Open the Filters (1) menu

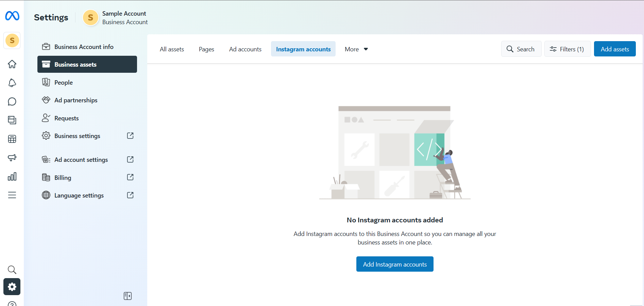567,49
